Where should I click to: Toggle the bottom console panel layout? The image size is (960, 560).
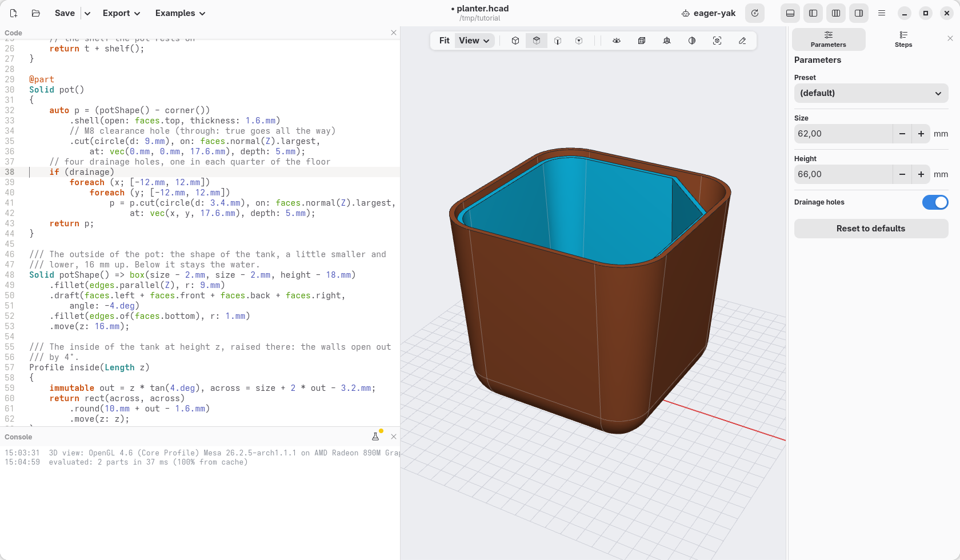pyautogui.click(x=790, y=13)
